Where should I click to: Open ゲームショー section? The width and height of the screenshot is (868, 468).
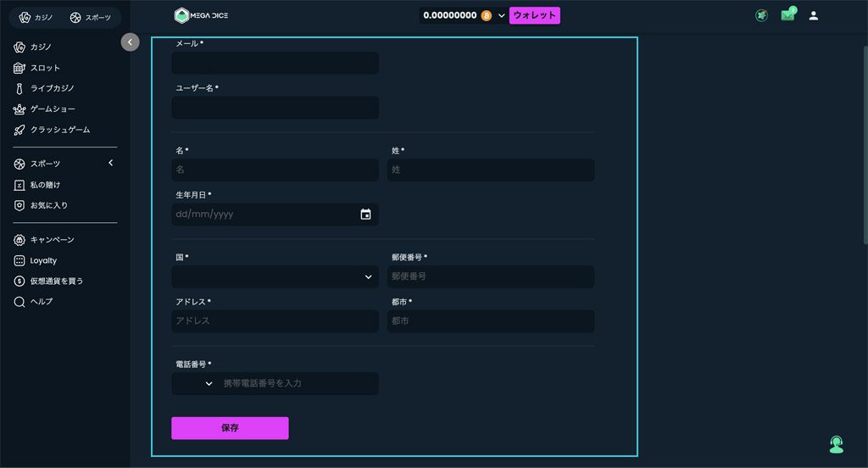[44, 109]
